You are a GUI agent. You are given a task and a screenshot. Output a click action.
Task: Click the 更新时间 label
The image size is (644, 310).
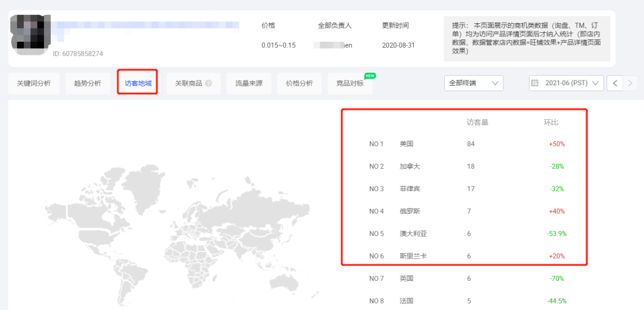tap(395, 26)
